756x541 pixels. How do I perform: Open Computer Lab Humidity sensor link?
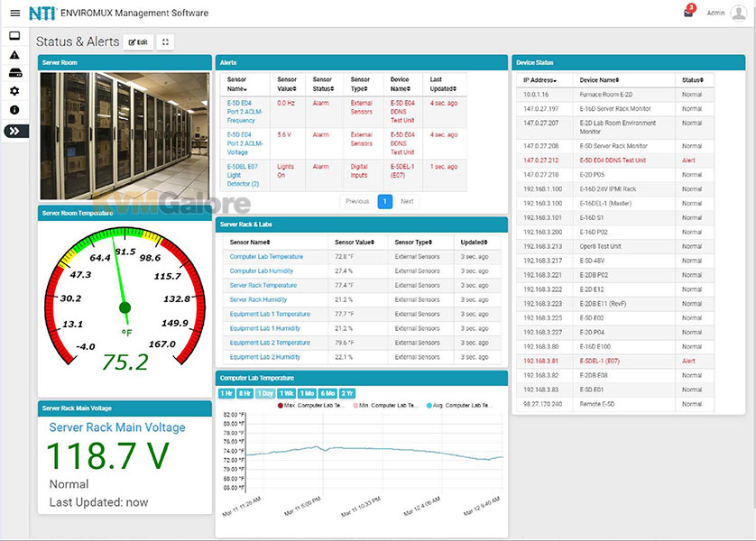pyautogui.click(x=262, y=271)
